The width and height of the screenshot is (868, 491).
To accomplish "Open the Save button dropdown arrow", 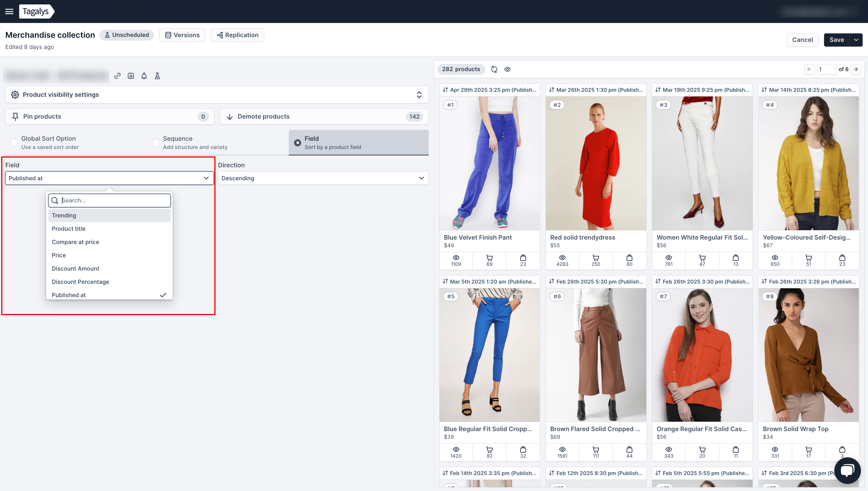I will 856,40.
